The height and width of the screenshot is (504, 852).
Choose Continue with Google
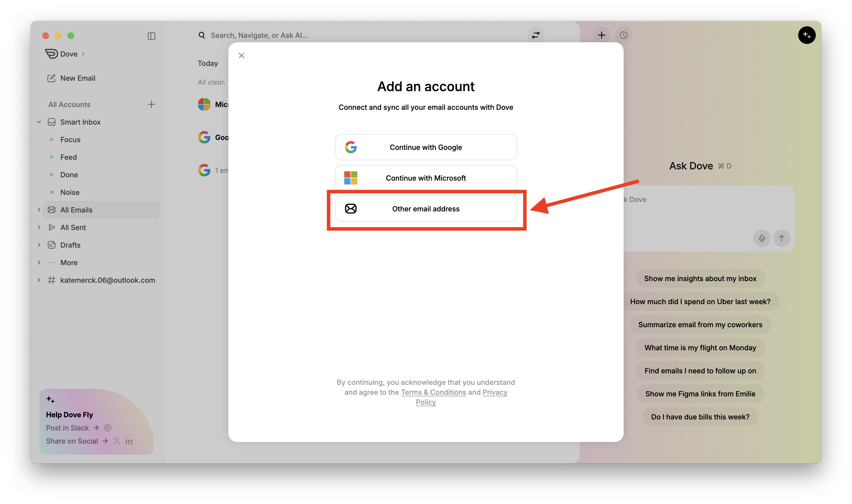click(425, 147)
